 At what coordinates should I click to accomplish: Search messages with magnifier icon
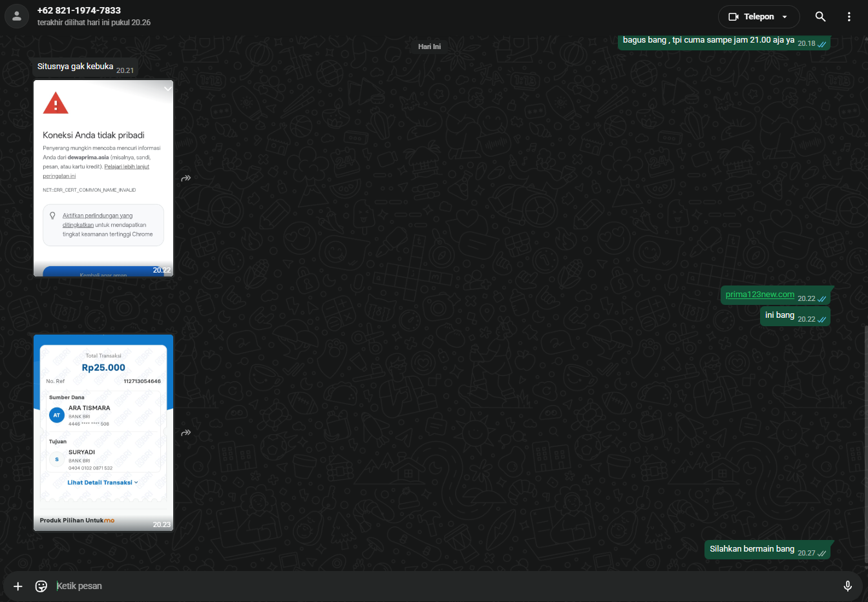pos(820,17)
